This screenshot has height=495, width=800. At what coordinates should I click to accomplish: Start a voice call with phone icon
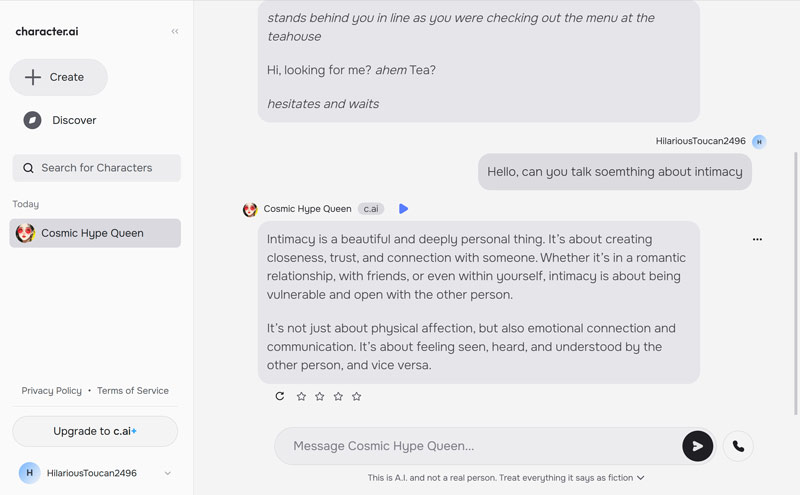click(x=738, y=446)
